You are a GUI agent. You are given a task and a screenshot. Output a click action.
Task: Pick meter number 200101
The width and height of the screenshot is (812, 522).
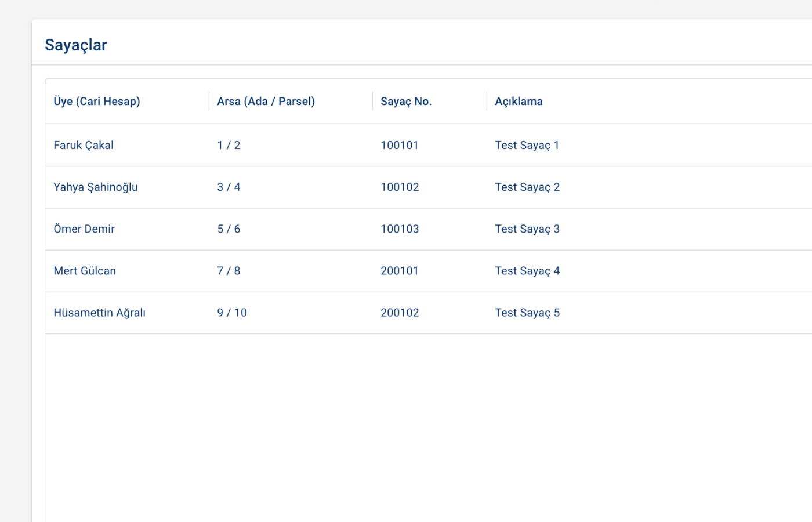click(x=400, y=271)
